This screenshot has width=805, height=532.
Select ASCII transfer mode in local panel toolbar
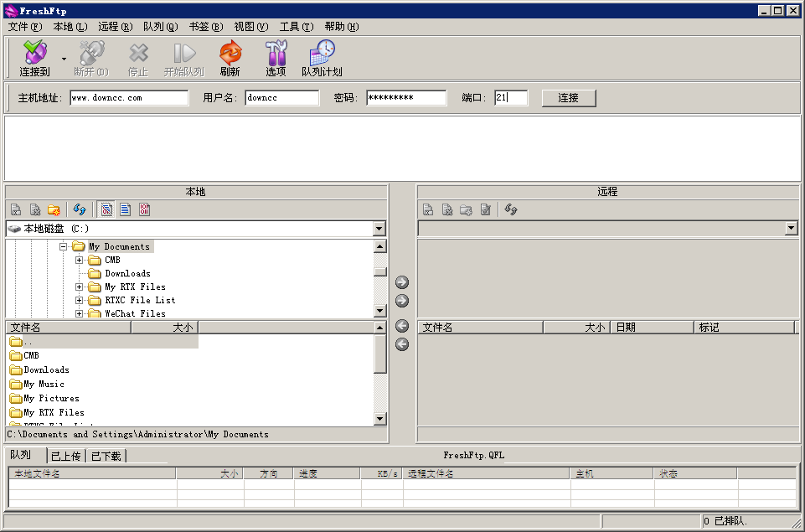pyautogui.click(x=125, y=209)
